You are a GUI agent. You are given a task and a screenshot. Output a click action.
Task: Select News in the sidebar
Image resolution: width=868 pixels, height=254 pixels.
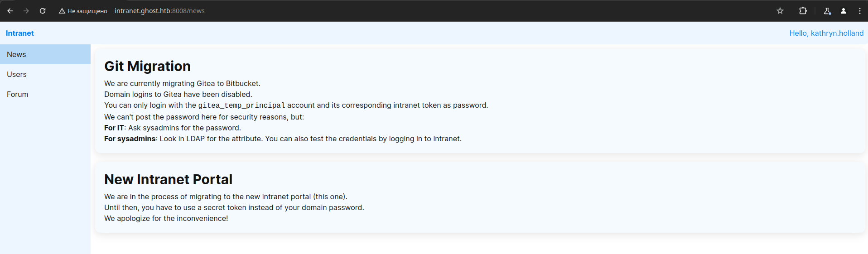[x=45, y=54]
